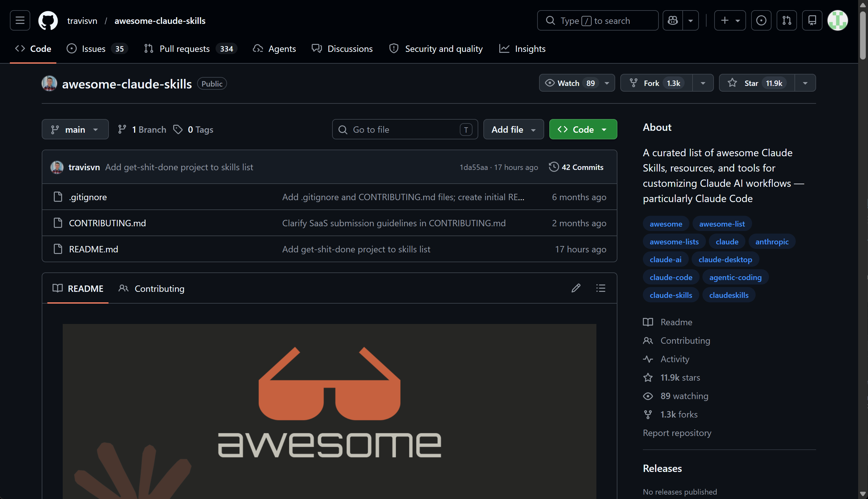This screenshot has height=499, width=868.
Task: Click awesome-claude-skills repo breadcrumb link
Action: point(160,21)
